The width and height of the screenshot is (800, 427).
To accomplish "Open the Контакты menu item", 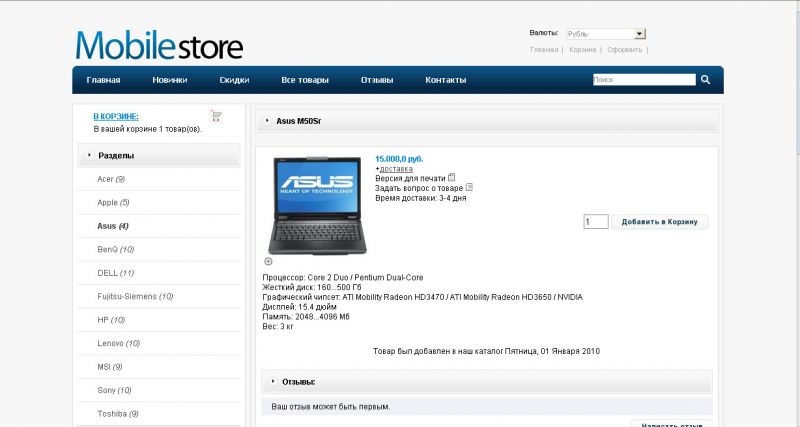I will pos(445,80).
